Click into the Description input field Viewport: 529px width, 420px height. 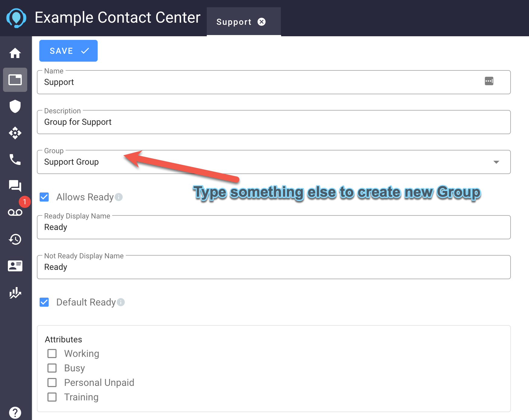coord(274,122)
